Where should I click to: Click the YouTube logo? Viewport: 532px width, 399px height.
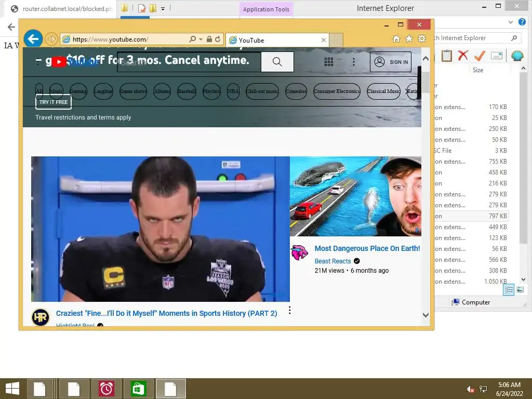coord(75,62)
